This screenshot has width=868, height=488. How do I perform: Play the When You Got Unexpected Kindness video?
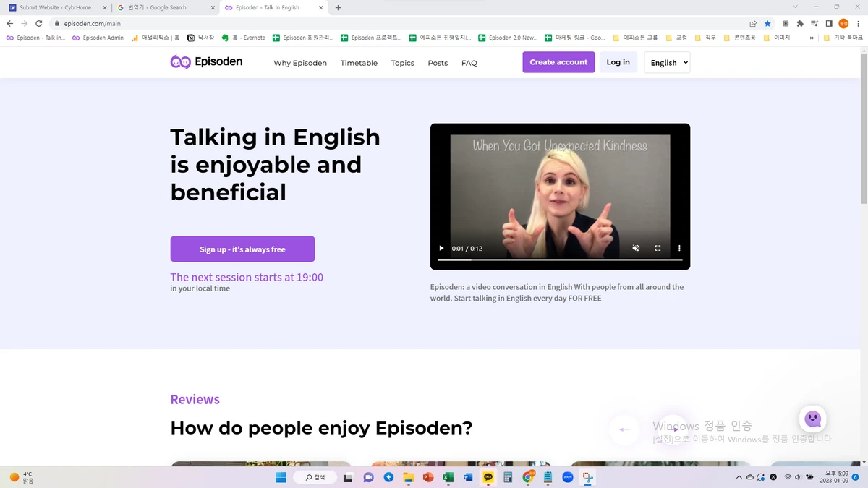441,248
